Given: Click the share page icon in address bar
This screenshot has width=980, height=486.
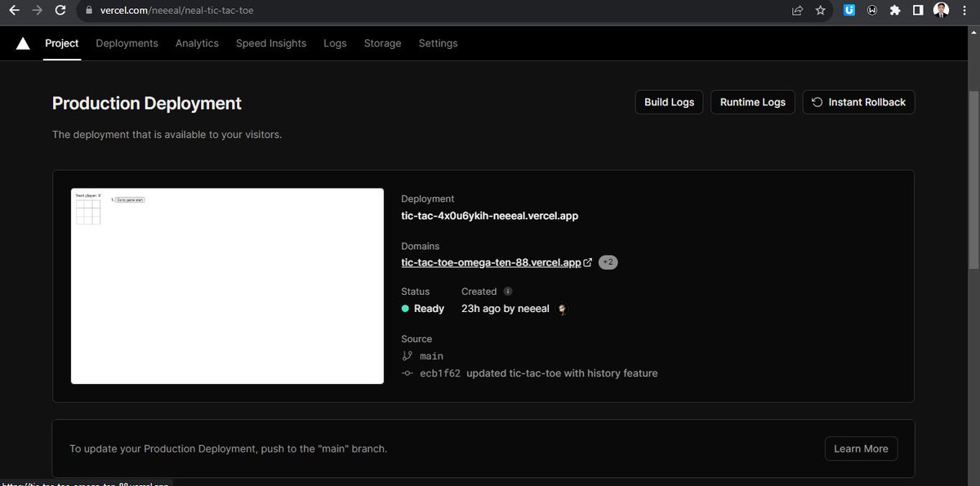Looking at the screenshot, I should coord(797,11).
